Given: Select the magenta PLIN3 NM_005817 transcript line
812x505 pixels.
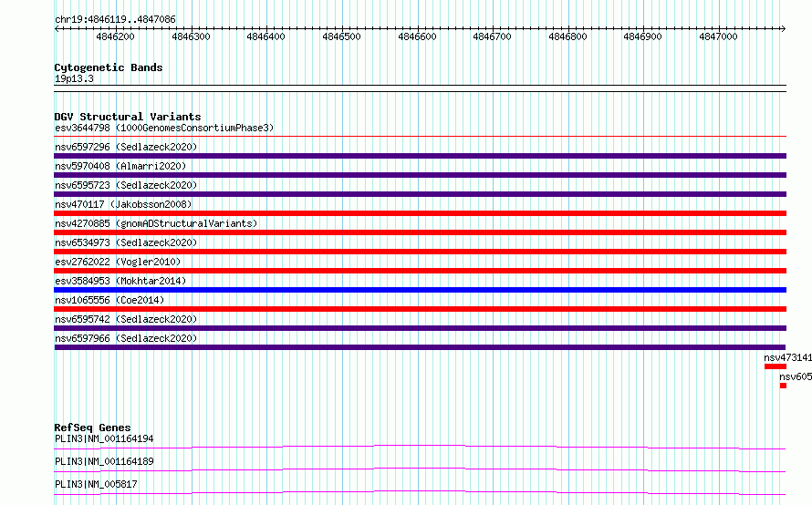Looking at the screenshot, I should [420, 492].
